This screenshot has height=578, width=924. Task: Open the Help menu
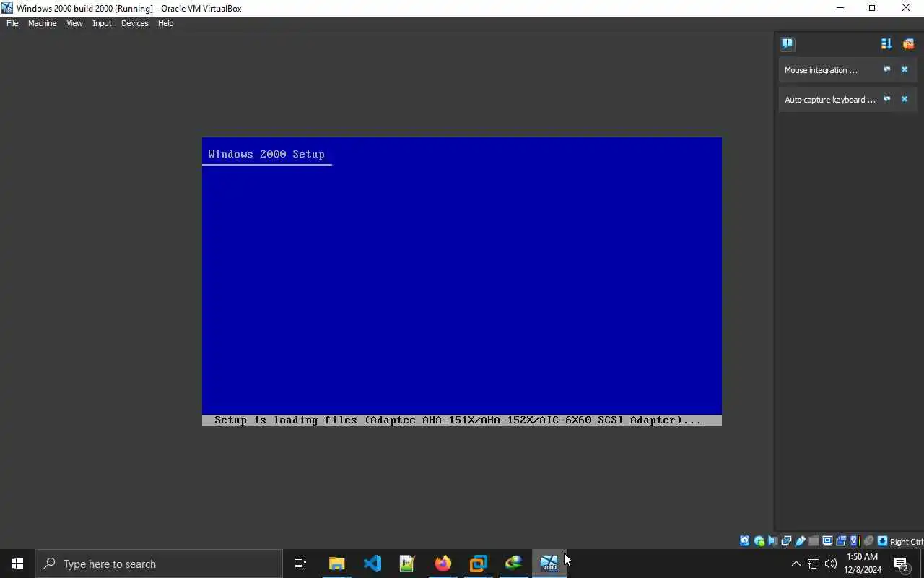(x=165, y=23)
